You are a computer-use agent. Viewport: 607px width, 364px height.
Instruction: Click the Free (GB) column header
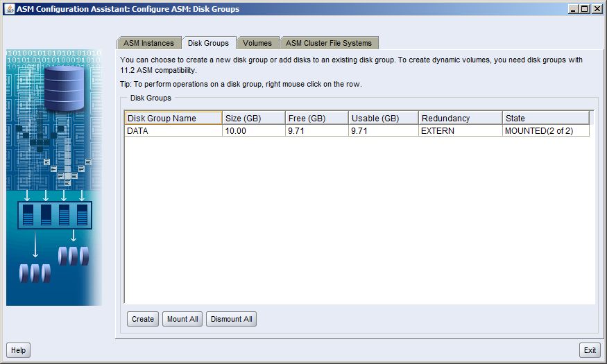(317, 118)
